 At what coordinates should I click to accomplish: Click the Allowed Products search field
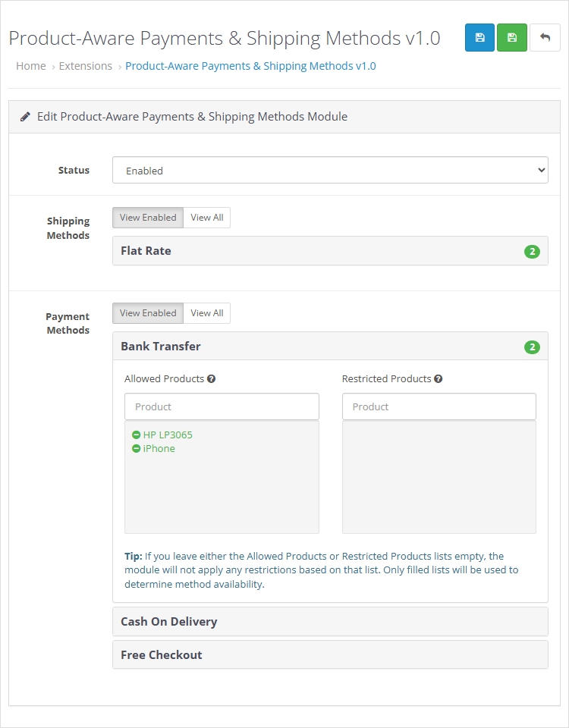(x=222, y=406)
